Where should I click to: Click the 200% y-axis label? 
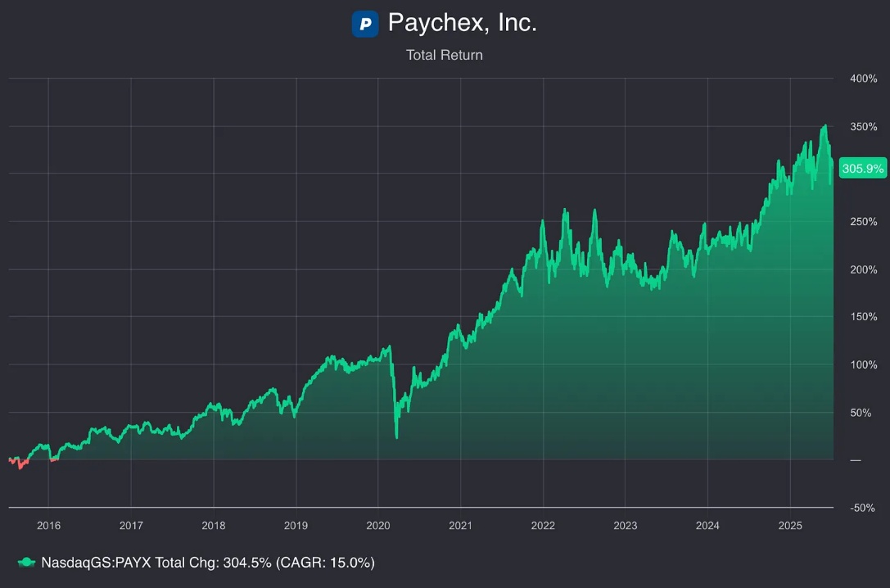click(x=863, y=269)
